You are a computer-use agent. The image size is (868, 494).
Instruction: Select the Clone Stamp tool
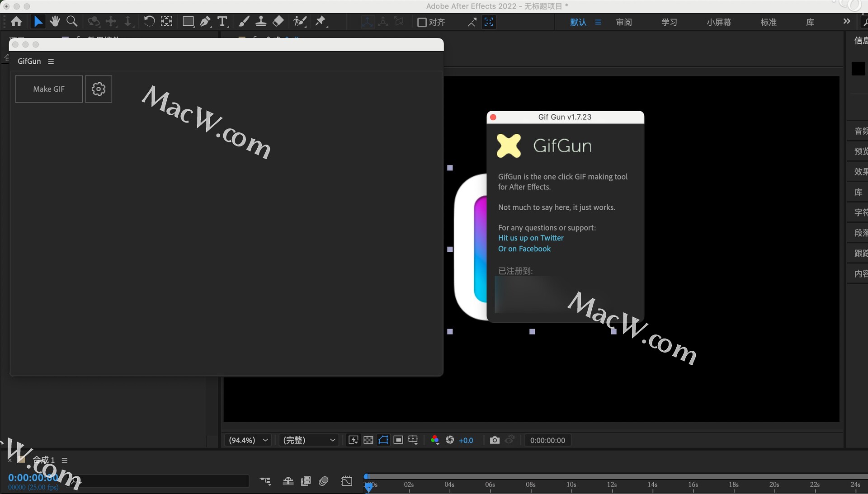pyautogui.click(x=261, y=21)
